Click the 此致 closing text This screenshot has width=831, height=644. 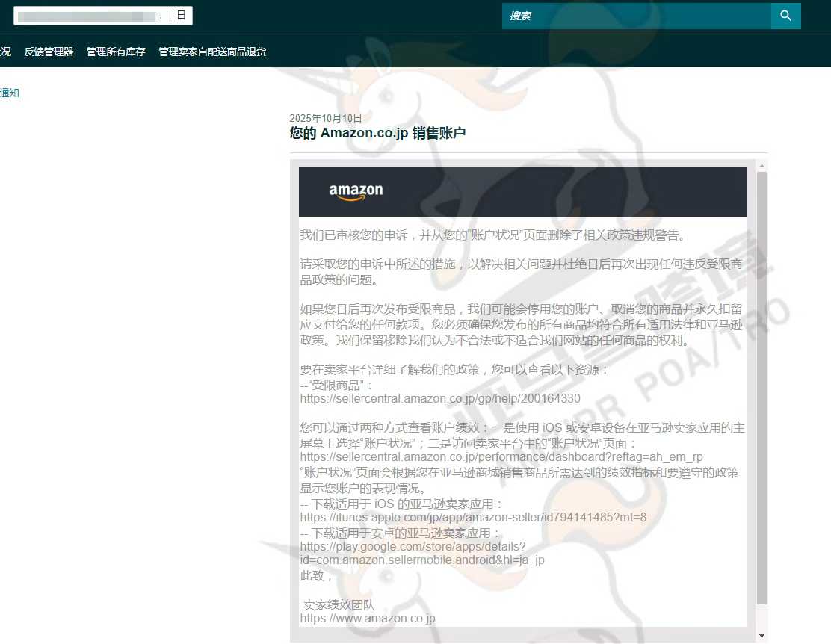[x=316, y=575]
